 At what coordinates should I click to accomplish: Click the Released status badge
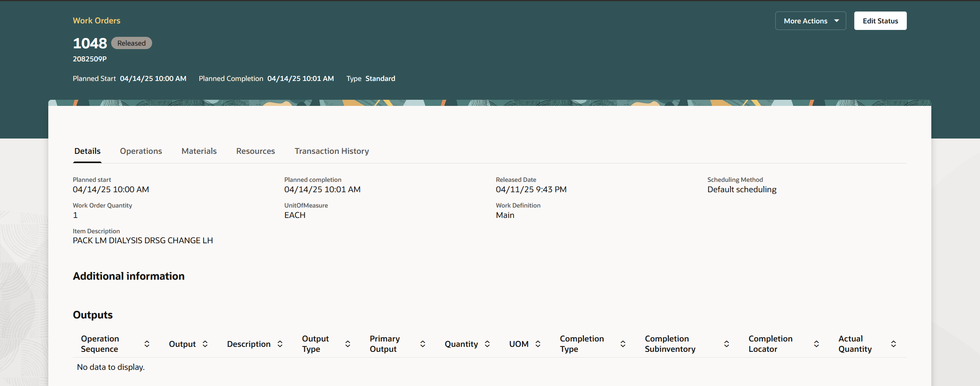click(131, 43)
